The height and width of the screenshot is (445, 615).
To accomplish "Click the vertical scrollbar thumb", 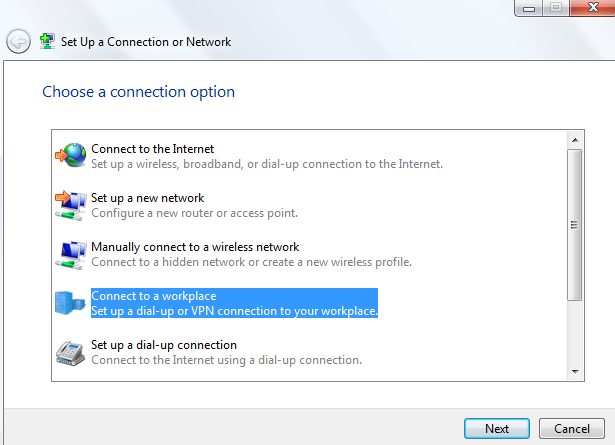I will [574, 225].
